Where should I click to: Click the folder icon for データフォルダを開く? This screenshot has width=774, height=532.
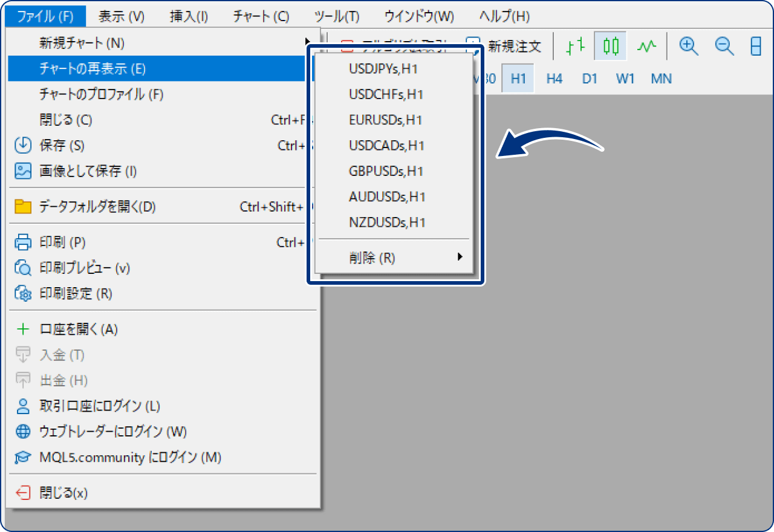pyautogui.click(x=22, y=207)
